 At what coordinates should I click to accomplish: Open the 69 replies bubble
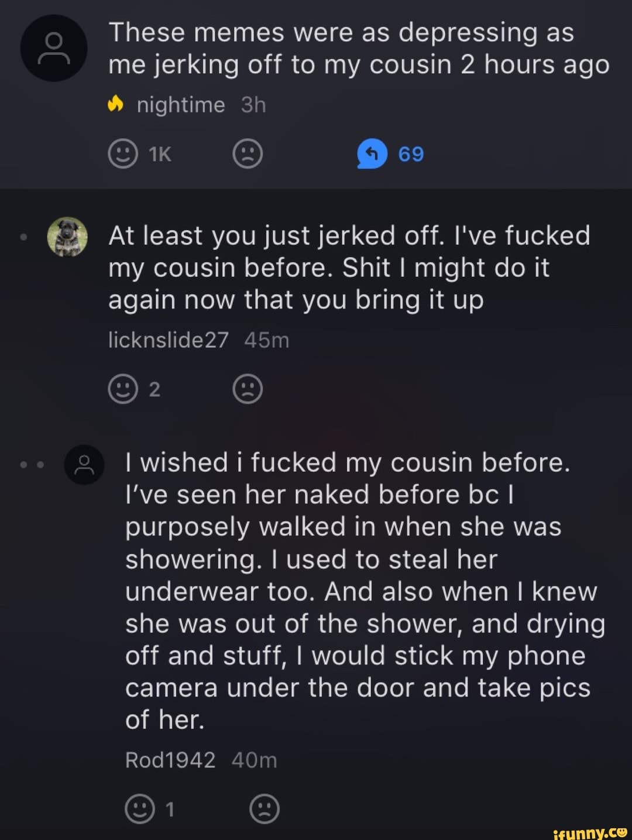[372, 154]
